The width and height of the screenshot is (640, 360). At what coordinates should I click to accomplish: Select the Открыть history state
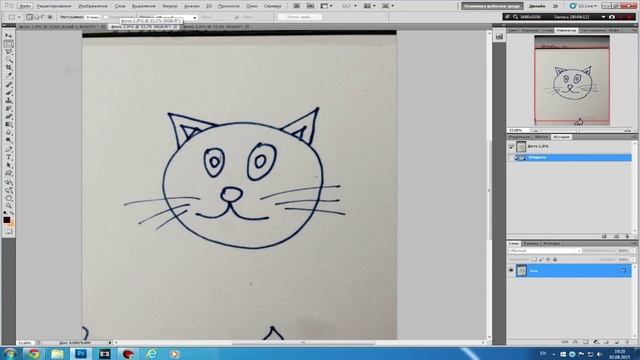click(571, 158)
